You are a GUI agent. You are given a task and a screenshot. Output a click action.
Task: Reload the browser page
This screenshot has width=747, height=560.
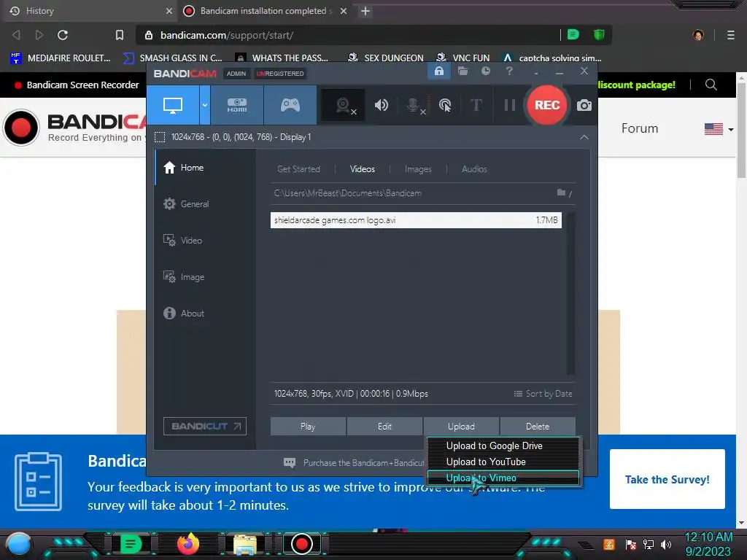[x=63, y=35]
